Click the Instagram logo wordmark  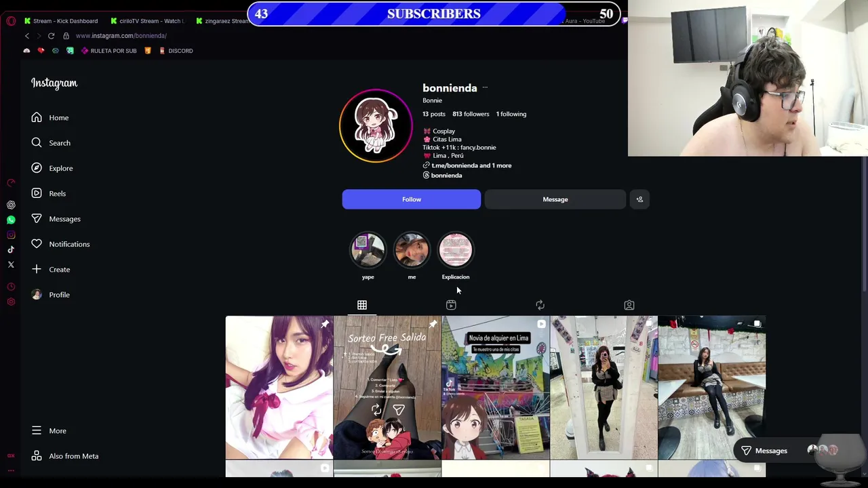click(x=54, y=83)
